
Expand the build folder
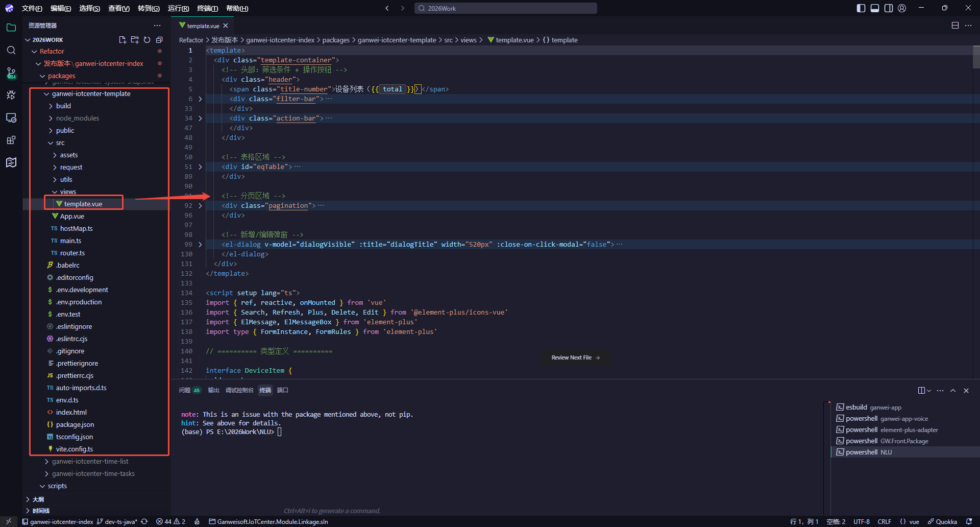[x=63, y=106]
